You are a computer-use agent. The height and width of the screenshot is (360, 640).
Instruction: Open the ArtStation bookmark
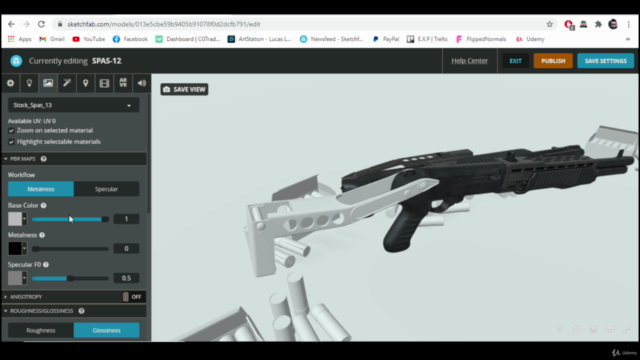click(x=259, y=39)
